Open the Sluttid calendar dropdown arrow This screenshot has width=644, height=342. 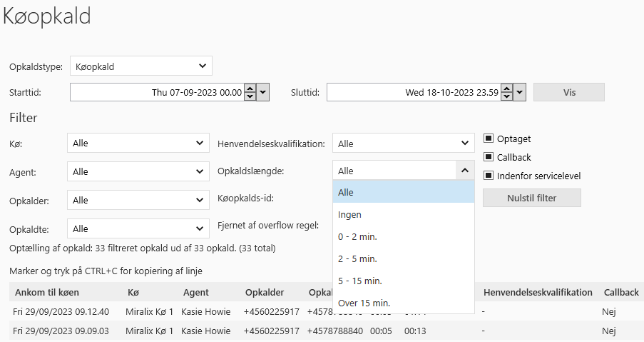(x=520, y=92)
